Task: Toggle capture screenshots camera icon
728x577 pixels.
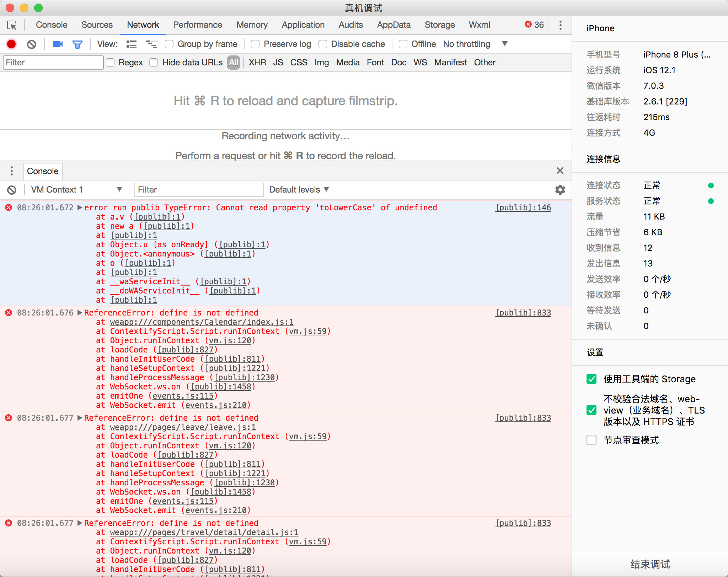Action: pos(58,44)
